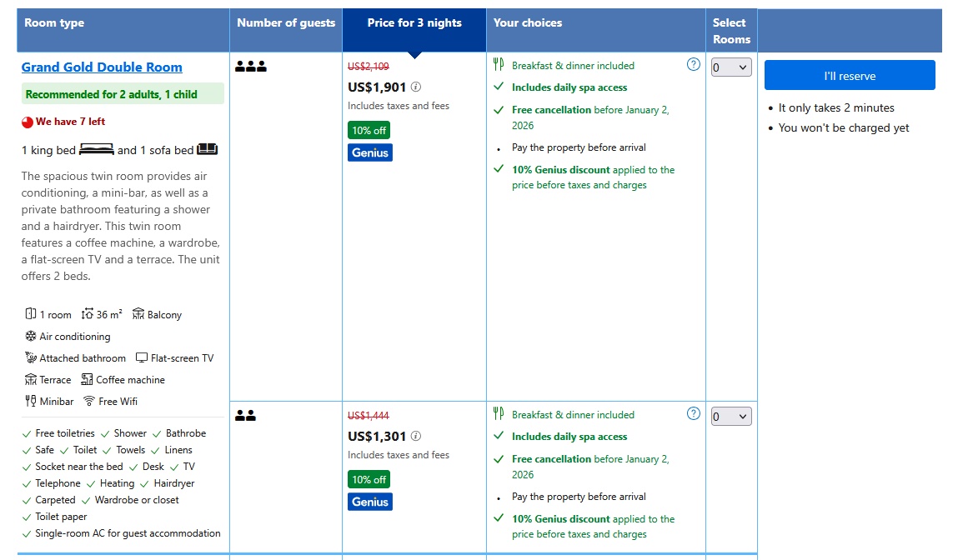Select the Price for 3 nights column header
The image size is (968, 560).
(414, 22)
